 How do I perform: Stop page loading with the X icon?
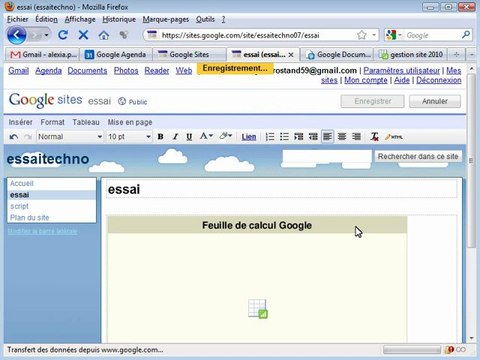coord(83,35)
